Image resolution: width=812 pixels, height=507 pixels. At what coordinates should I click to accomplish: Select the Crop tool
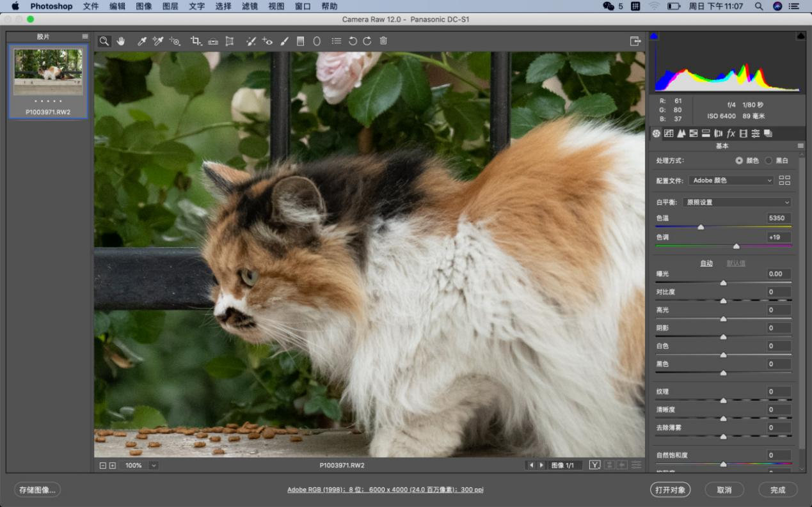[x=196, y=41]
